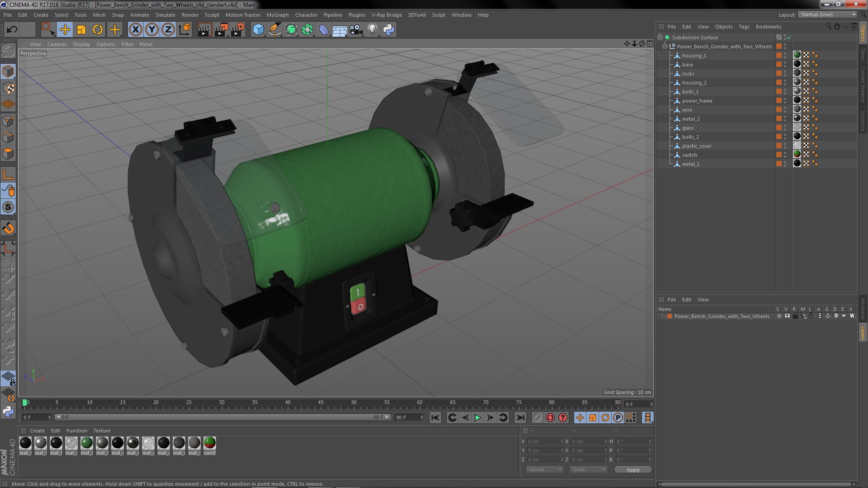
Task: Open the Layout Startup dropdown
Action: tap(828, 14)
